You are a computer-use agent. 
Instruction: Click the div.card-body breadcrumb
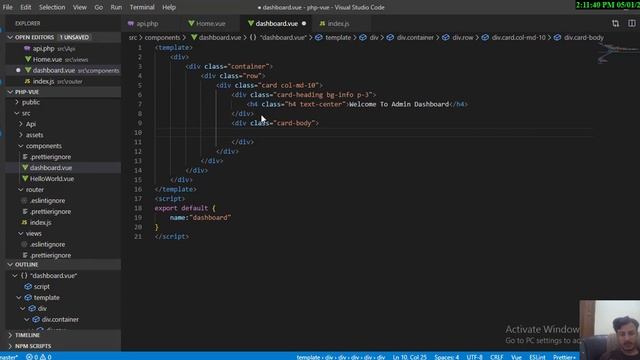coord(583,38)
